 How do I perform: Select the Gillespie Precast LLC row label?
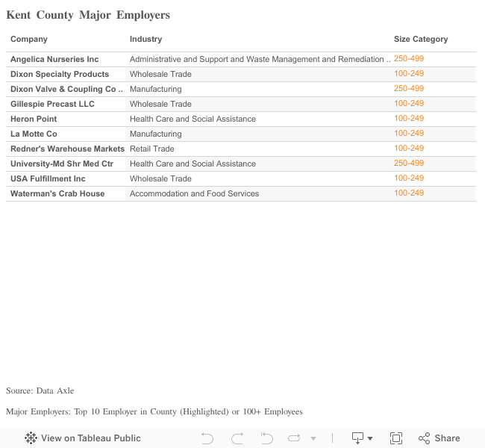tap(52, 104)
